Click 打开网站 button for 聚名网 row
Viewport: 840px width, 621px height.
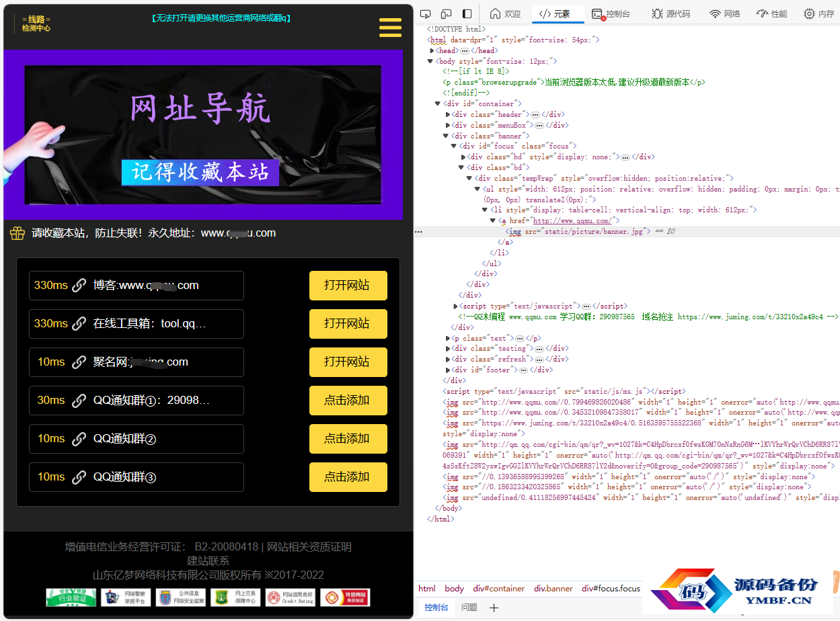(348, 362)
